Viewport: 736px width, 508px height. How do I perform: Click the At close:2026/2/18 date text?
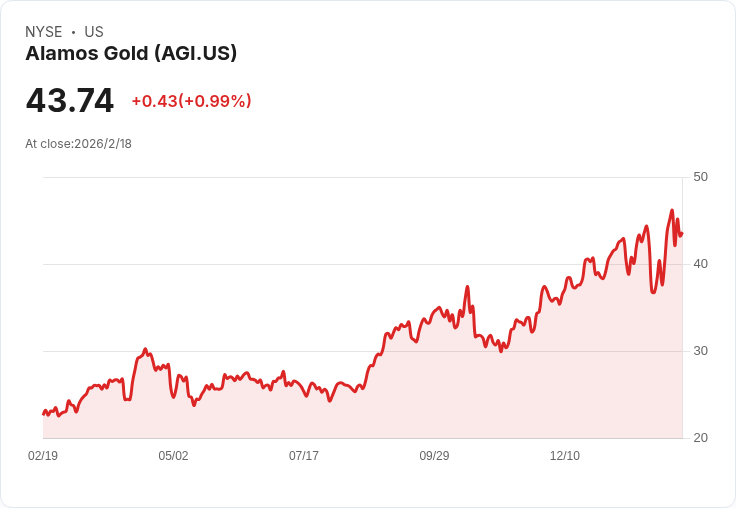78,144
